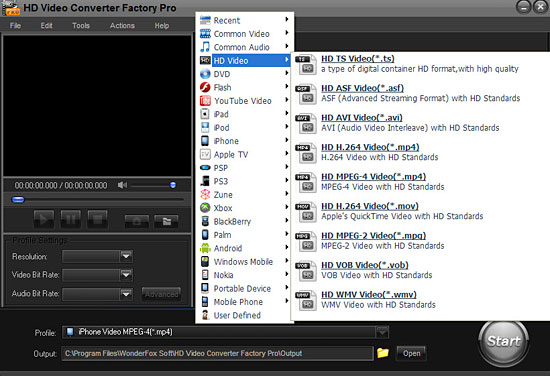550x376 pixels.
Task: Select the Recent category
Action: coord(244,20)
